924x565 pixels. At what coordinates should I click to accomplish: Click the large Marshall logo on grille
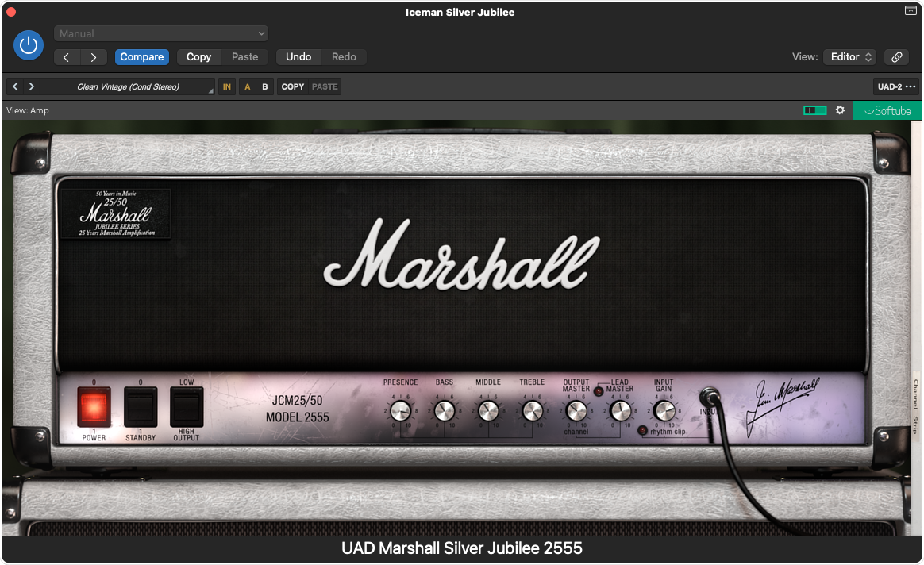(461, 256)
